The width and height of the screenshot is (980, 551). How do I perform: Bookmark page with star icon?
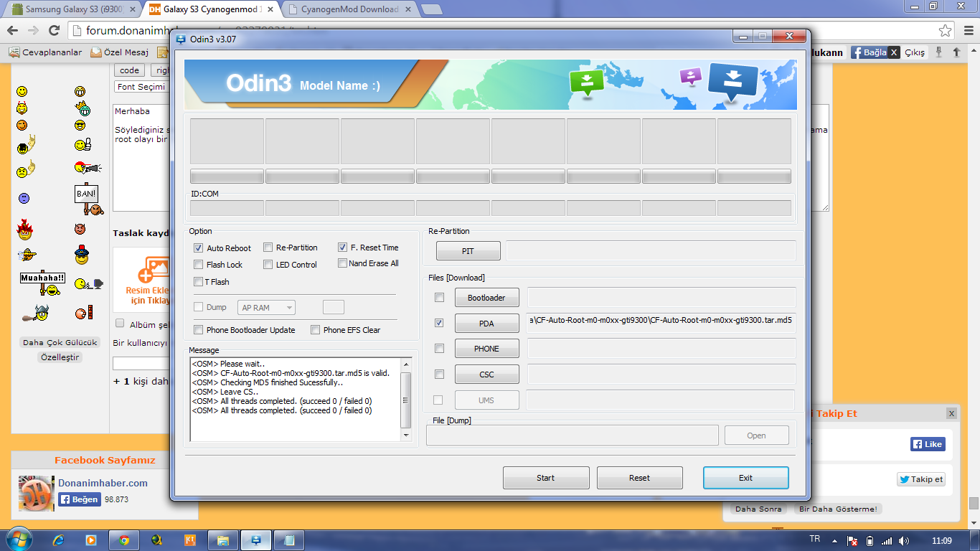[945, 30]
